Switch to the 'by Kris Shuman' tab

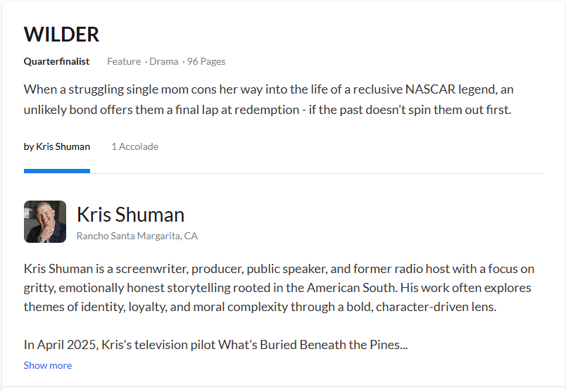(x=57, y=146)
